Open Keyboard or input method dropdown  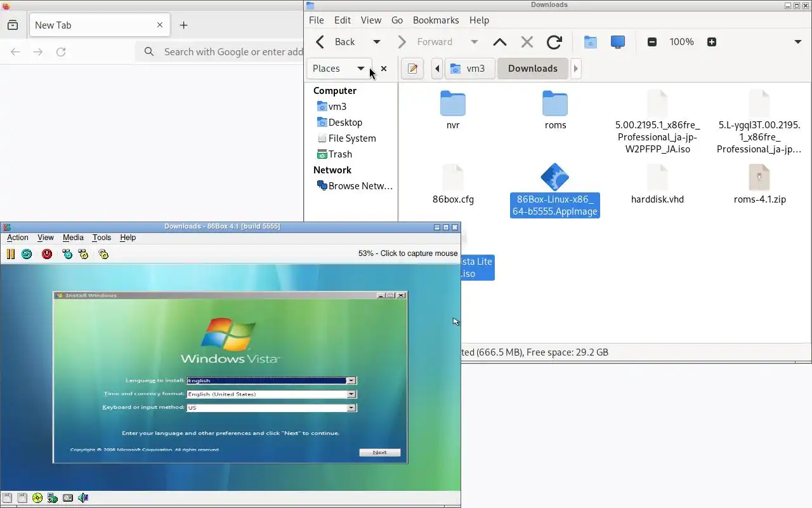point(350,408)
